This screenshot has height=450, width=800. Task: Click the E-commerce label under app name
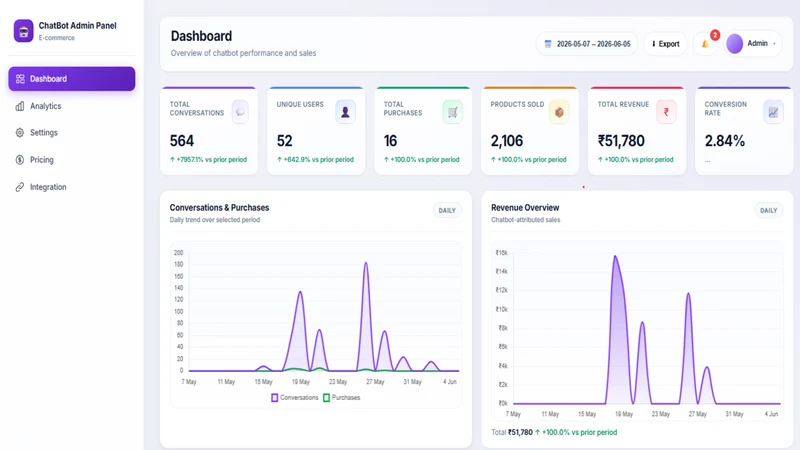(x=57, y=38)
